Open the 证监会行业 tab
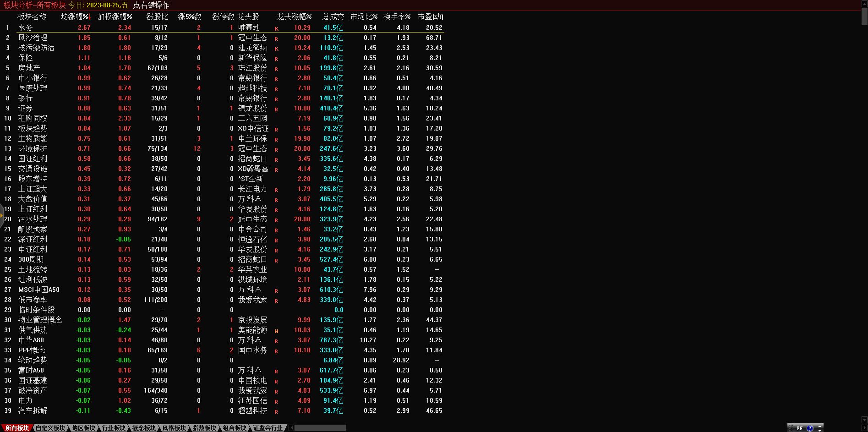This screenshot has height=432, width=868. [267, 428]
